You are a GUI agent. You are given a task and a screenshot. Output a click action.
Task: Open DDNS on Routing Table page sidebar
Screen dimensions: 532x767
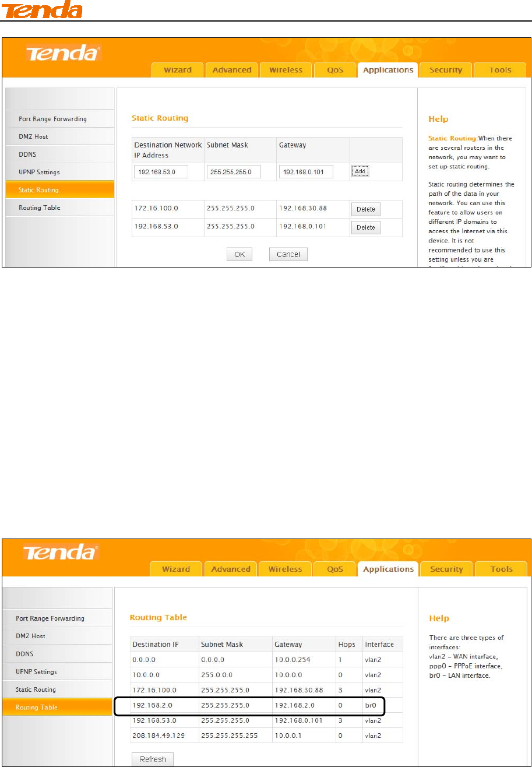click(57, 654)
